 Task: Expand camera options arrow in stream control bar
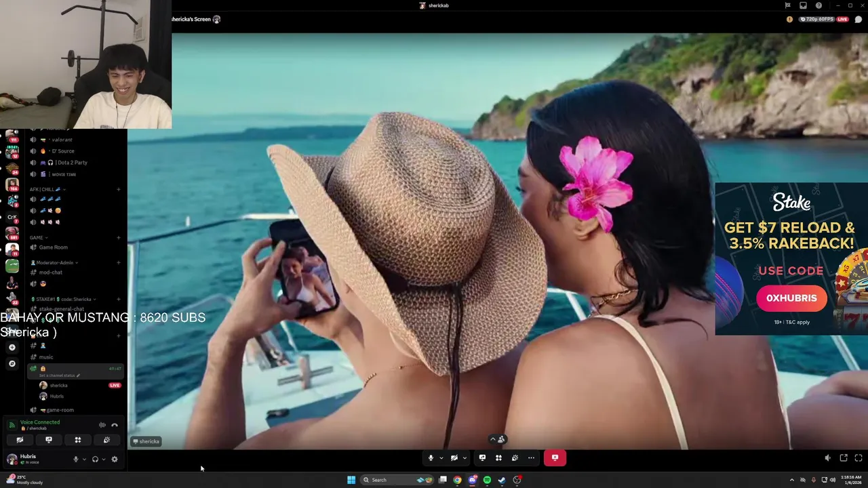pos(465,457)
